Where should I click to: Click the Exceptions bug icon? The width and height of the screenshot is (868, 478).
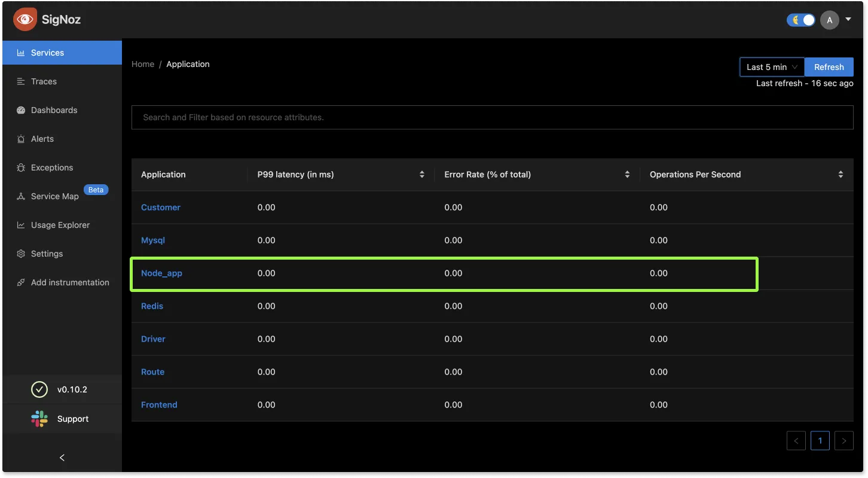pyautogui.click(x=21, y=168)
